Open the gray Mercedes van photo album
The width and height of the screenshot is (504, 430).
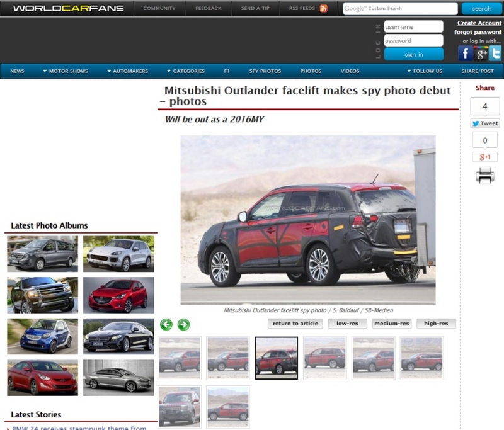tap(42, 254)
